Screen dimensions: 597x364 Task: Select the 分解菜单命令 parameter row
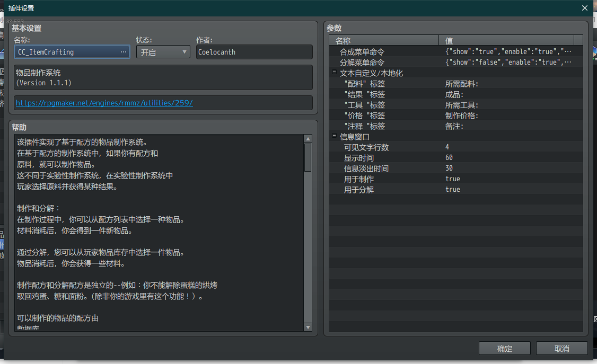(456, 63)
